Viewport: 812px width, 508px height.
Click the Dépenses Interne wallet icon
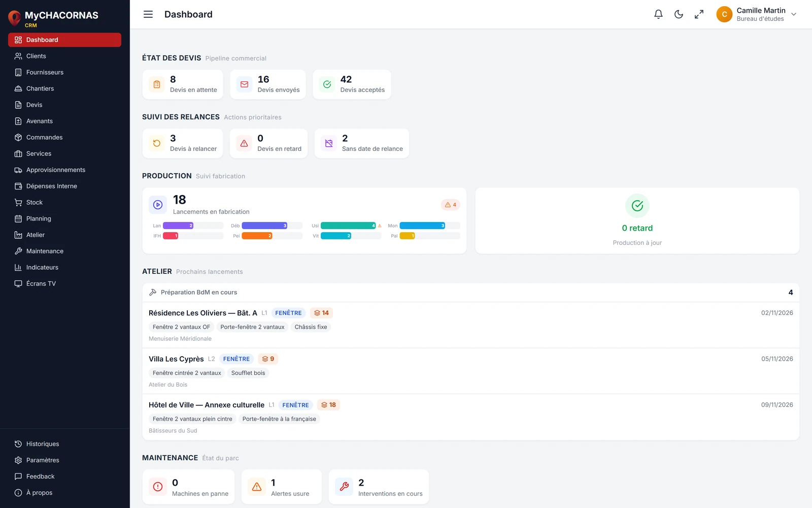(18, 186)
